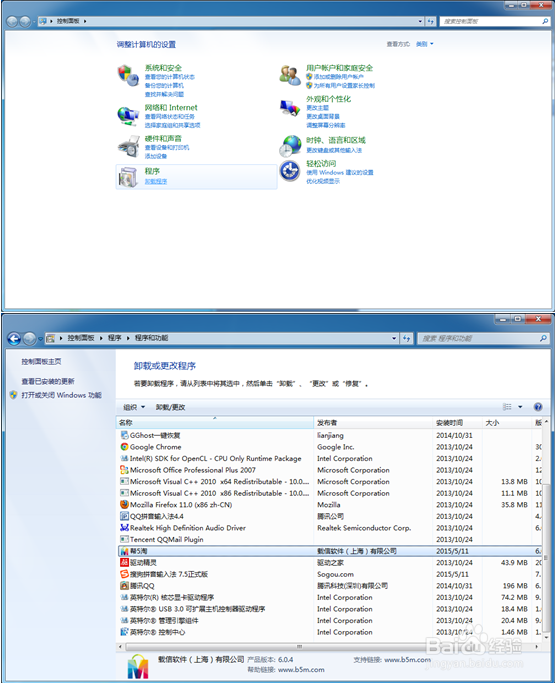
Task: Sort by 名称 column header
Action: coord(215,423)
